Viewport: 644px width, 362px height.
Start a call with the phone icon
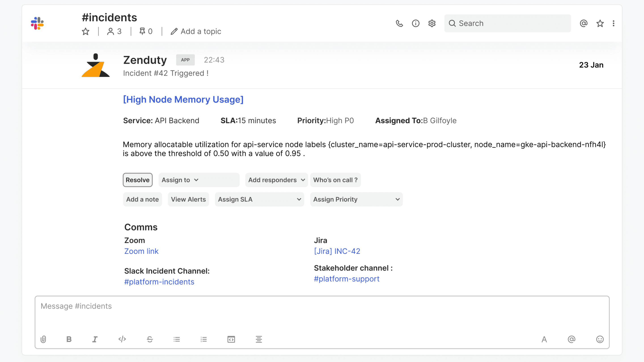point(399,23)
